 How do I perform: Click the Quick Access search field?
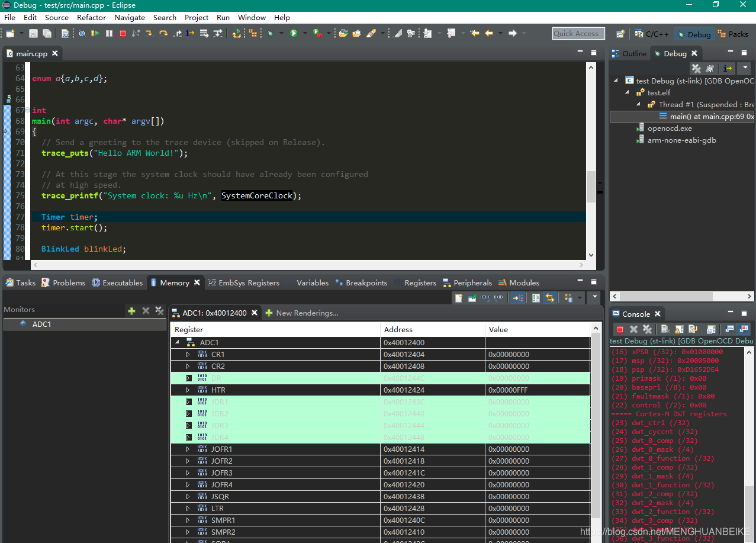pos(578,34)
